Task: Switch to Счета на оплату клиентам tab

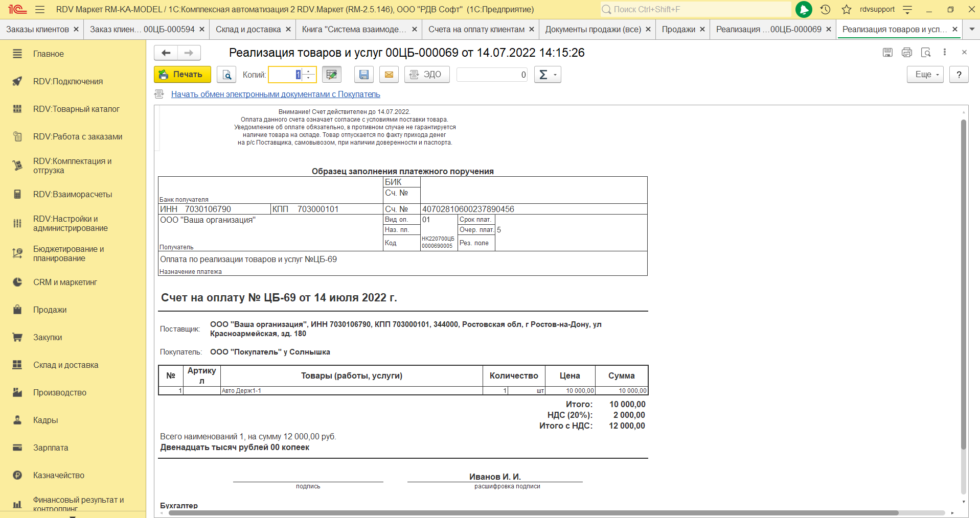Action: tap(476, 29)
